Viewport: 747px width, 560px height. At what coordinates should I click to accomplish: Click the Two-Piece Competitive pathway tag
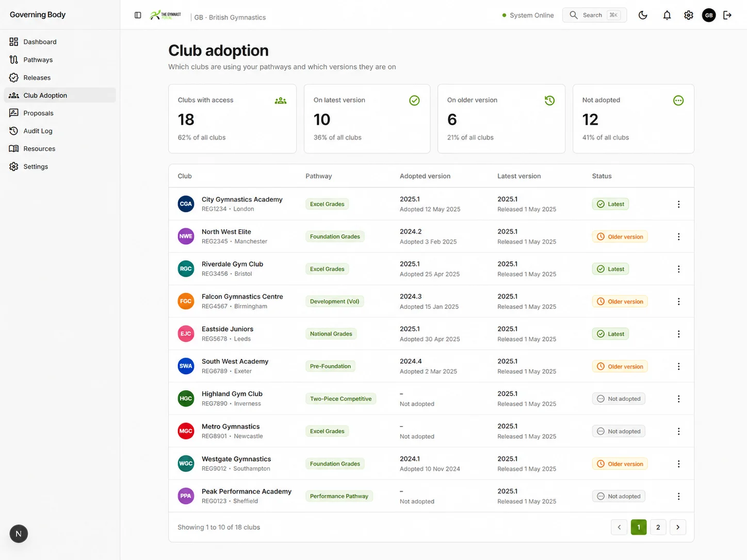[341, 399]
